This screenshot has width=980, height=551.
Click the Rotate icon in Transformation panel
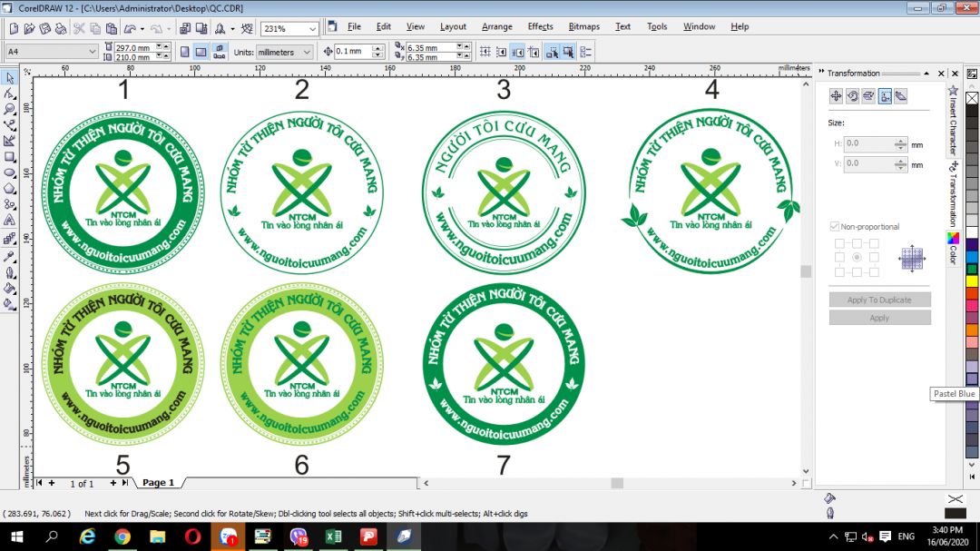click(853, 96)
